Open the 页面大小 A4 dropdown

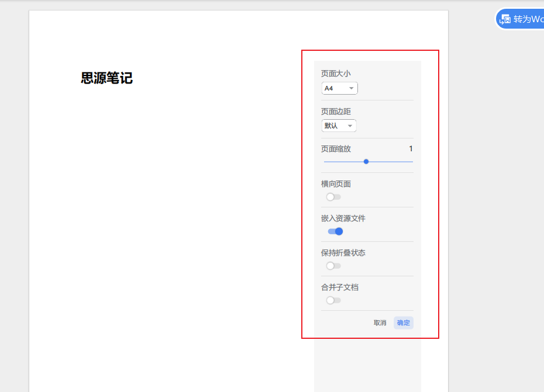pos(339,88)
